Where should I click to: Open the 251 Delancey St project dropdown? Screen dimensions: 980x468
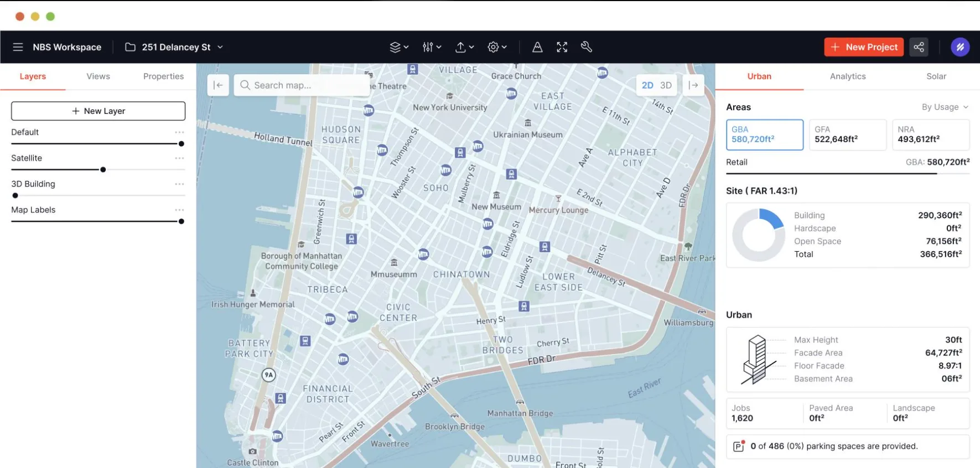(x=174, y=47)
